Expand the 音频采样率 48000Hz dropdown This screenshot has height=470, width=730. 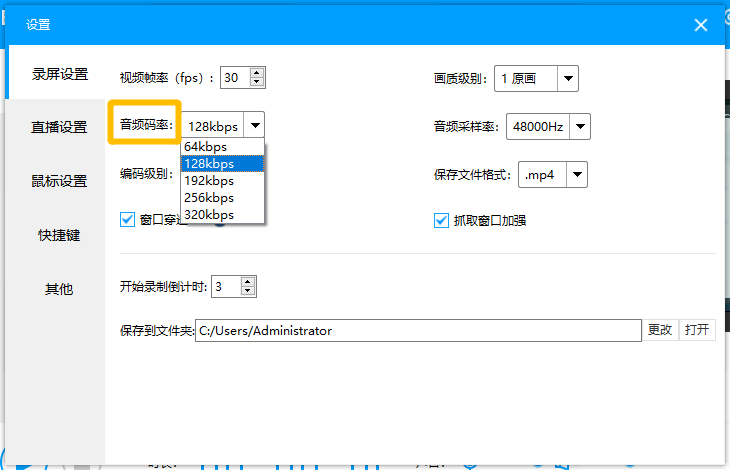(580, 127)
